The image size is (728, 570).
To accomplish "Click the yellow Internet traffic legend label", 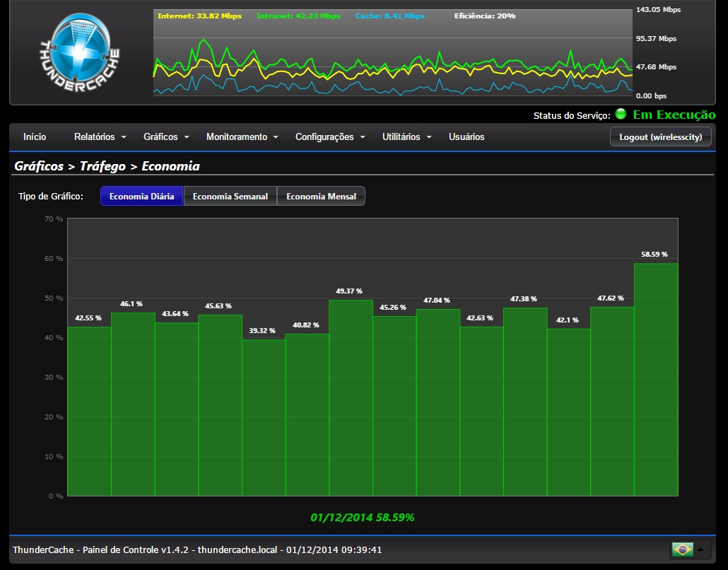I will [199, 16].
